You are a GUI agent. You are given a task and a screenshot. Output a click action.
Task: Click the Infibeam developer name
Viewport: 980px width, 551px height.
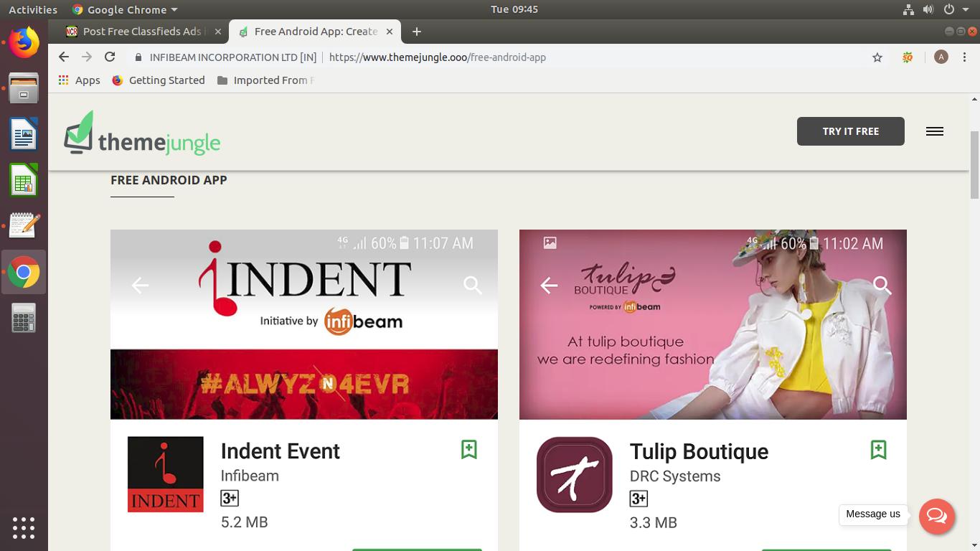point(250,476)
